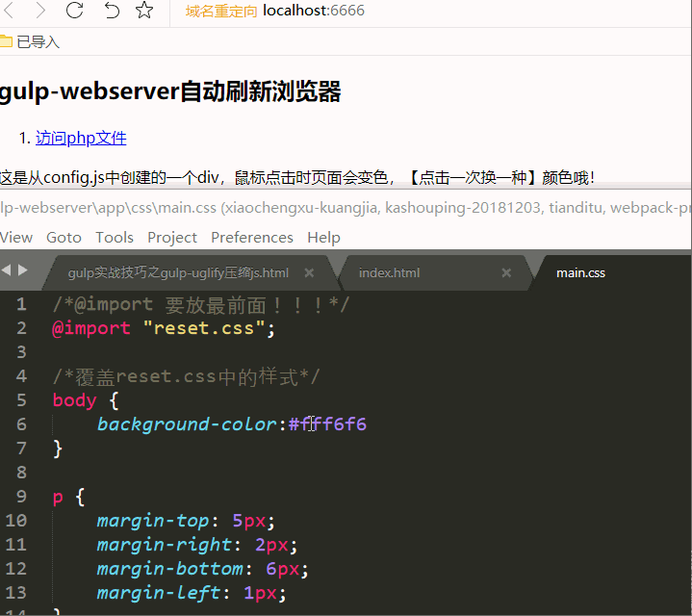Click the p selector on line 9

[58, 498]
